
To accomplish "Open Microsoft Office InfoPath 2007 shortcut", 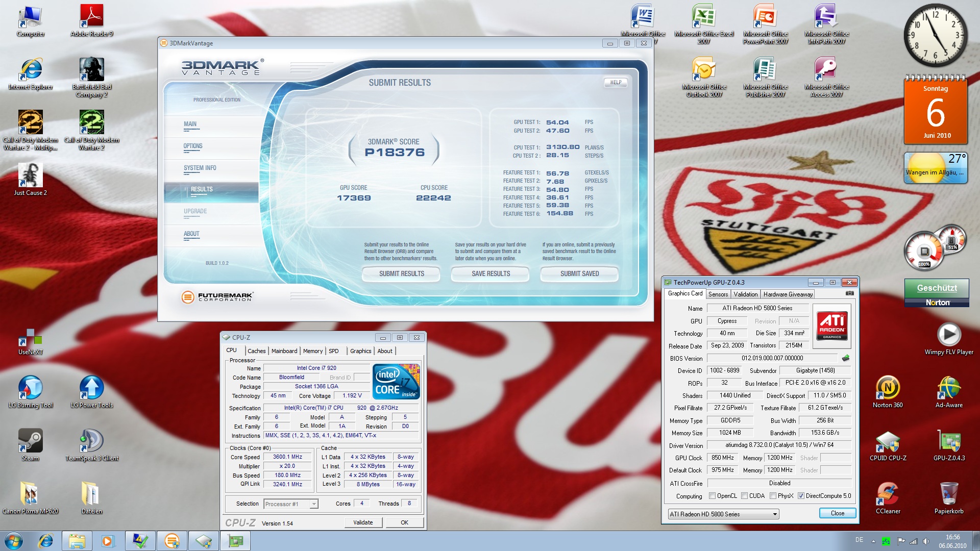I will click(x=827, y=24).
